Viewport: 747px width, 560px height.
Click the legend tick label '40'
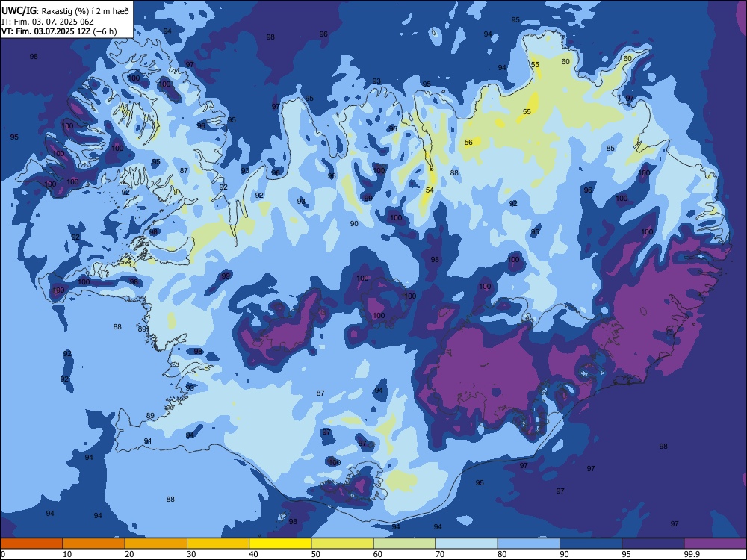coord(253,554)
